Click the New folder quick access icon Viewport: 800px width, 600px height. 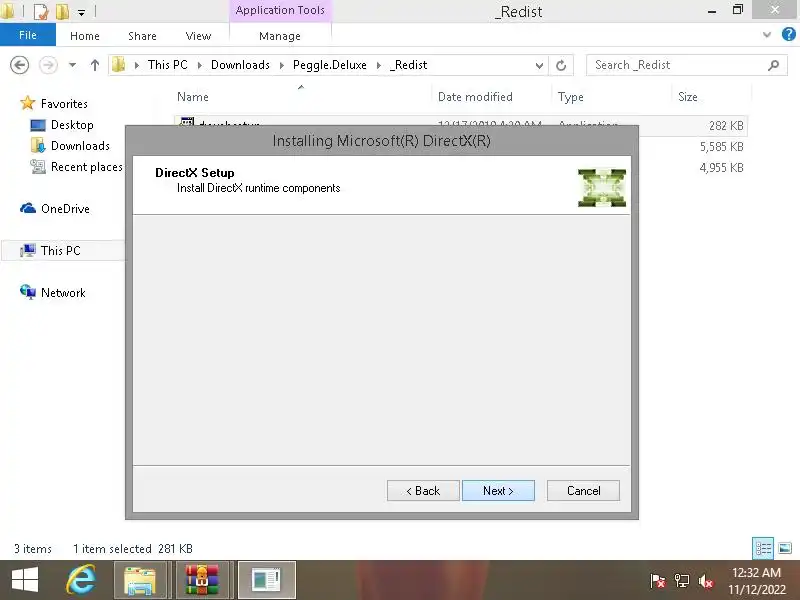click(62, 11)
